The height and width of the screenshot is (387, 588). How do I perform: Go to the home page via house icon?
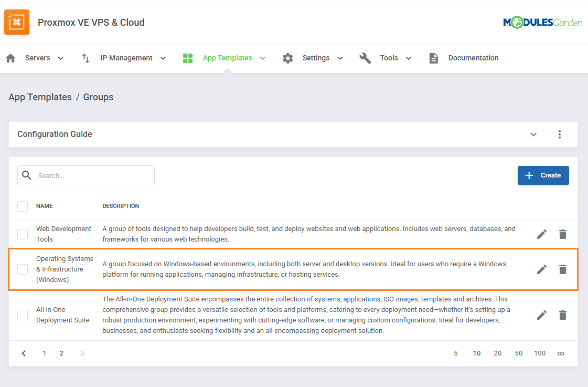click(10, 58)
